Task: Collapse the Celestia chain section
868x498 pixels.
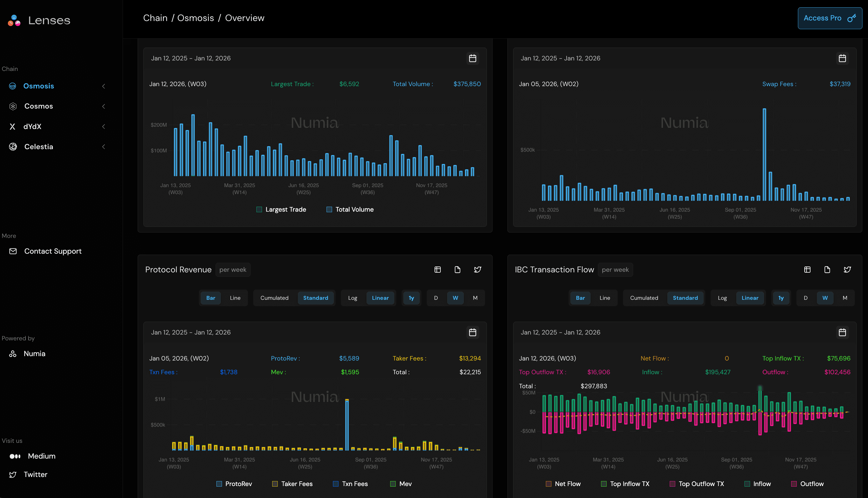Action: pos(104,146)
